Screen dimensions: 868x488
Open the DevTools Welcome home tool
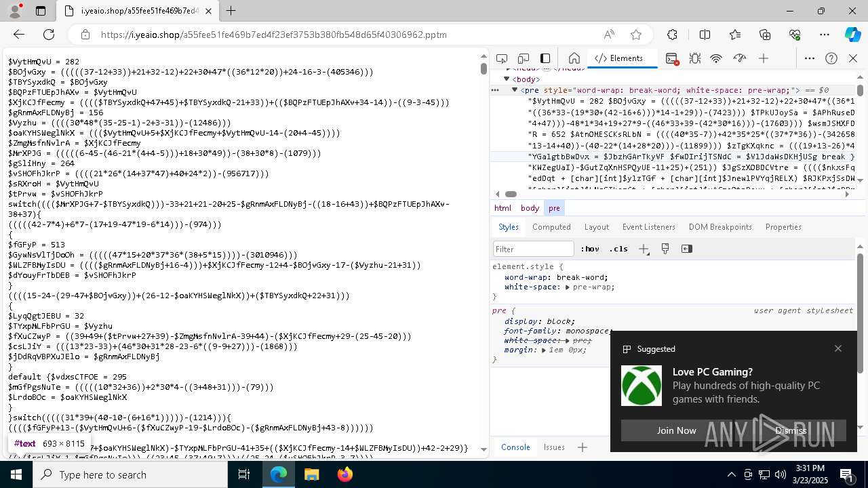[574, 58]
